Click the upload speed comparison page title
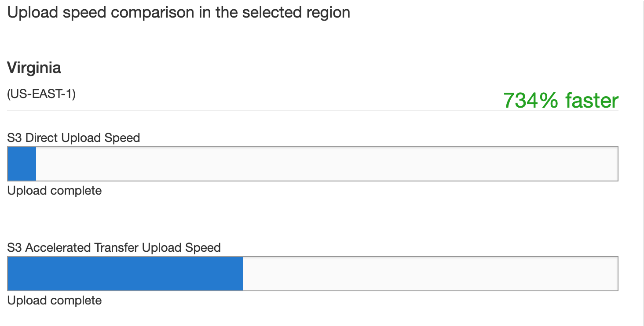The width and height of the screenshot is (644, 326). click(x=178, y=12)
